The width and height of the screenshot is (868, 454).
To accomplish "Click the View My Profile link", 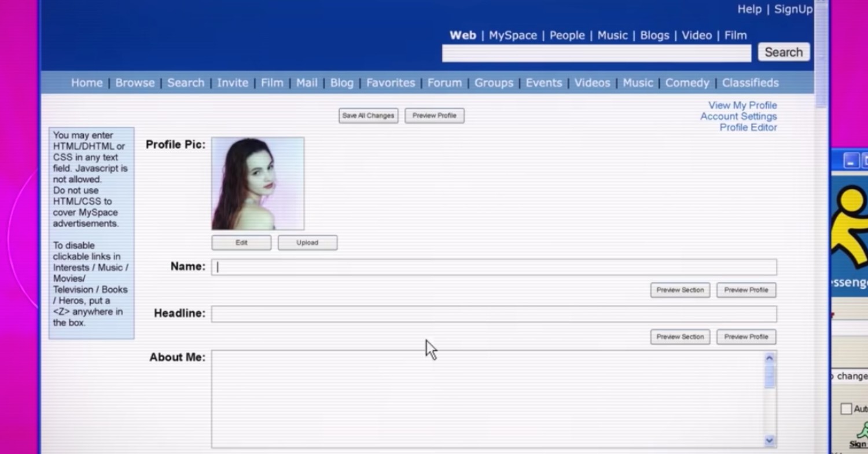I will 742,105.
